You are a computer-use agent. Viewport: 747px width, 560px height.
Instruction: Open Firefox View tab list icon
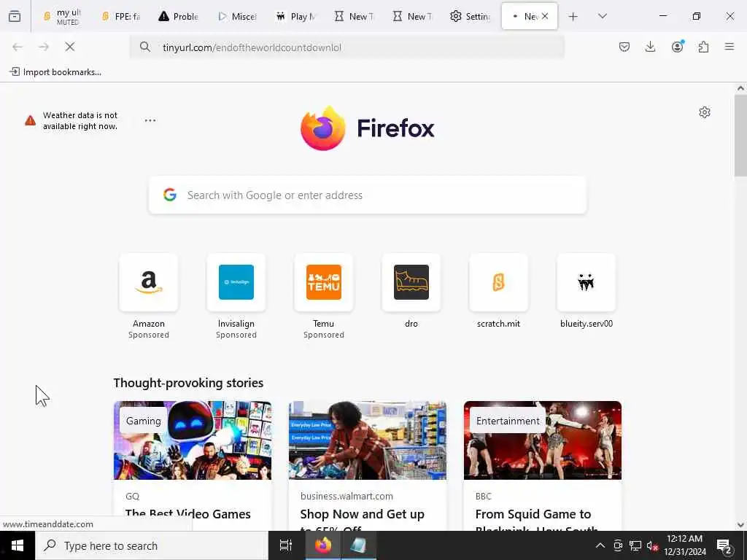[15, 16]
